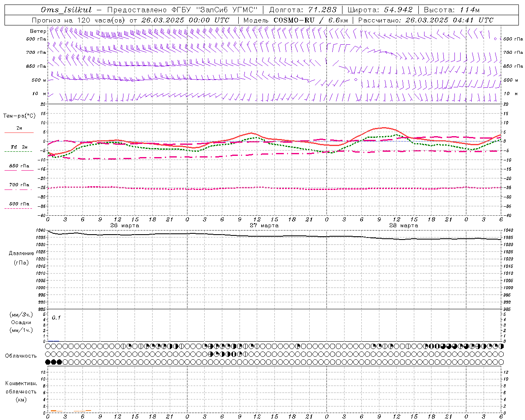Select the 'Td 2м' dew point legend entry
The width and height of the screenshot is (525, 420).
click(x=19, y=147)
